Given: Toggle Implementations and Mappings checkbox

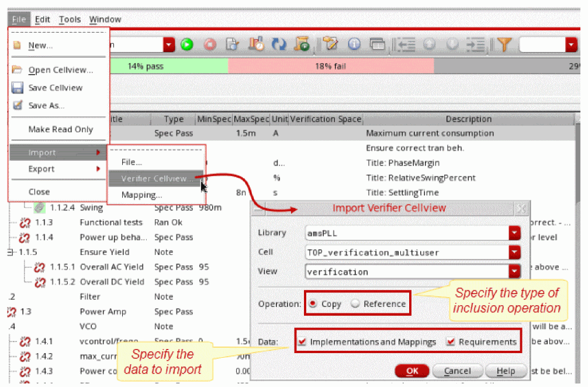Looking at the screenshot, I should tap(302, 341).
